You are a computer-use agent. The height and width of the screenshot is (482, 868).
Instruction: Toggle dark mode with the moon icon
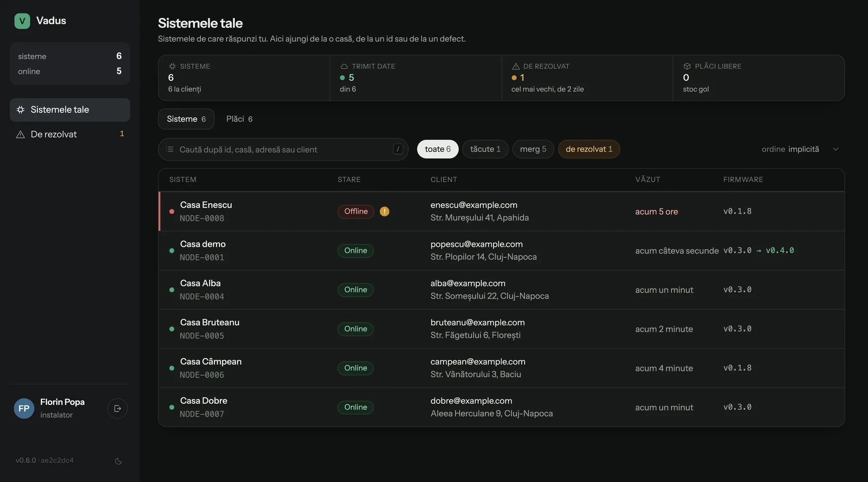click(118, 461)
